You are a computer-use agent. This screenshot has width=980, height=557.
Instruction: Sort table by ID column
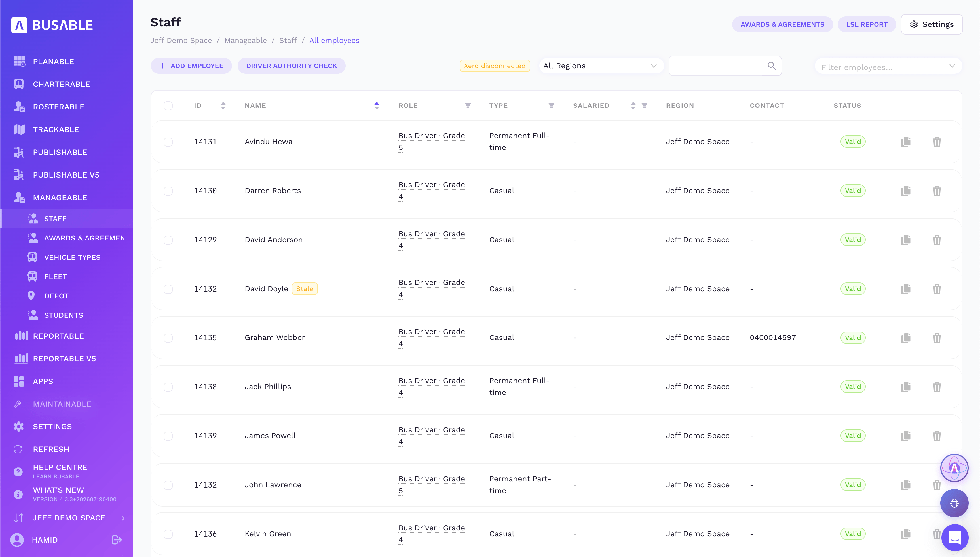pyautogui.click(x=223, y=106)
